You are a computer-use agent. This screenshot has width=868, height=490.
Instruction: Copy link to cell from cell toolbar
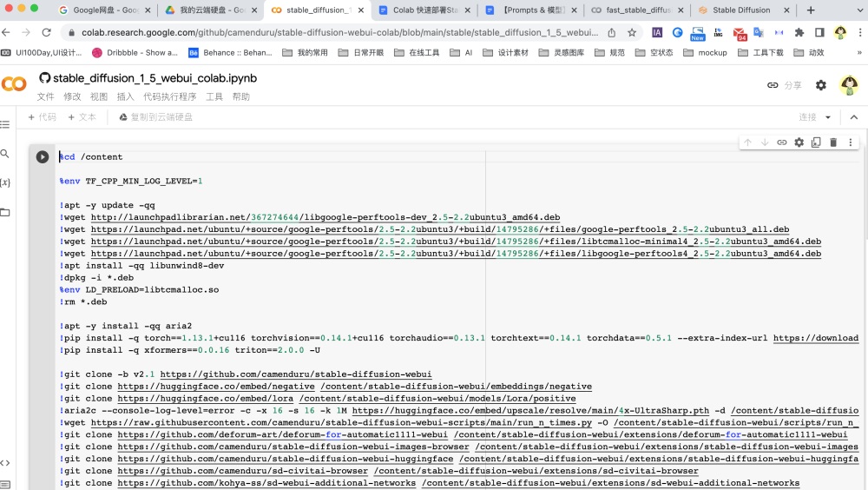[x=782, y=142]
